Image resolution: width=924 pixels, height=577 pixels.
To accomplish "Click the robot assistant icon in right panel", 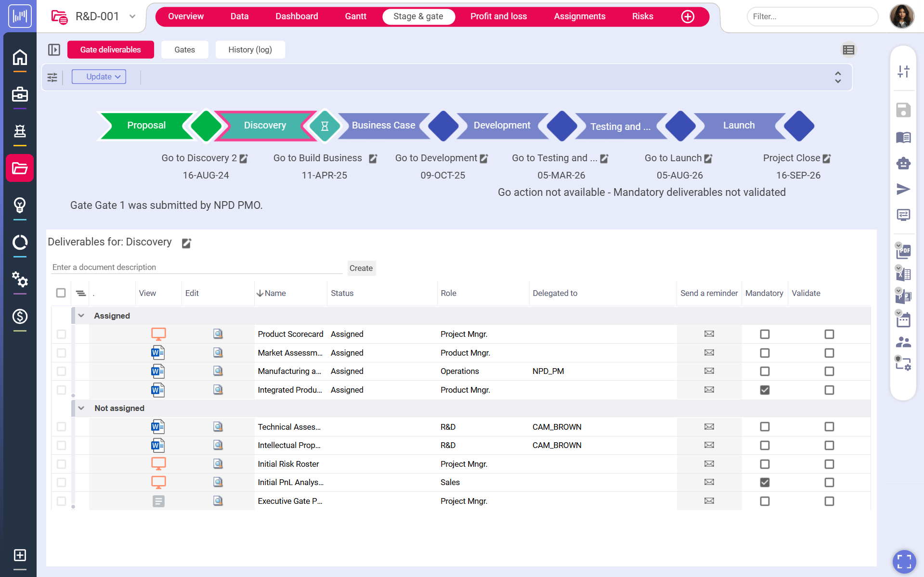I will pyautogui.click(x=903, y=164).
